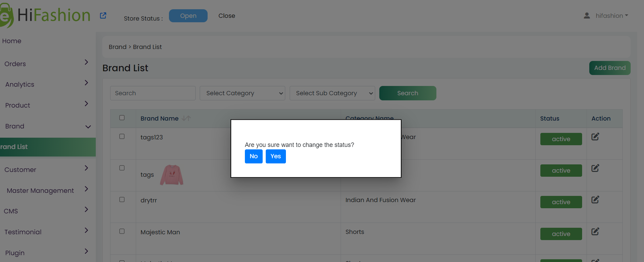This screenshot has height=262, width=644.
Task: Toggle the active status of Majestic Man
Action: click(x=561, y=234)
